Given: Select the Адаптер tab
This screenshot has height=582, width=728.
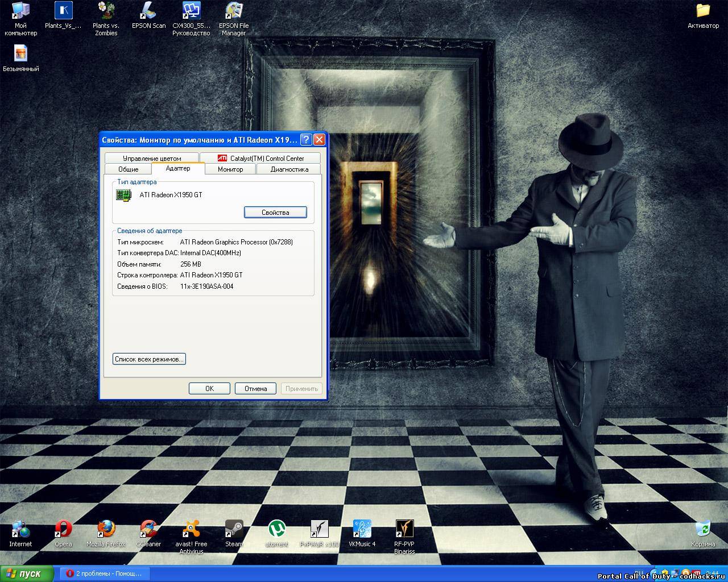Looking at the screenshot, I should [178, 168].
